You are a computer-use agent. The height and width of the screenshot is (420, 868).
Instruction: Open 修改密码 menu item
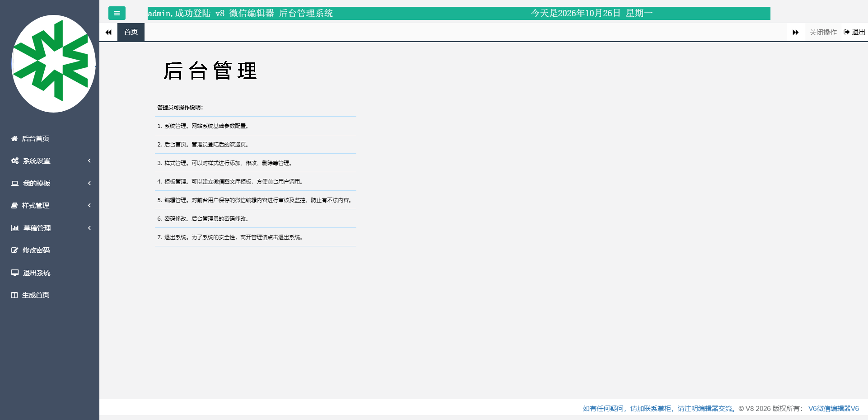click(50, 250)
